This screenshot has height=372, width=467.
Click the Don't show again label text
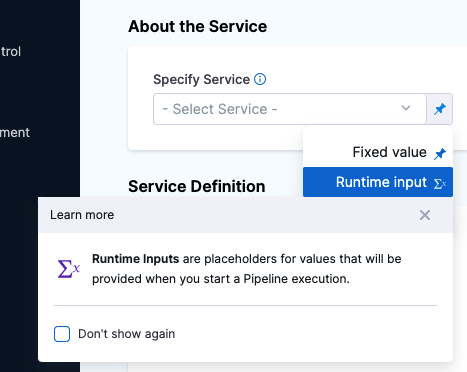coord(126,334)
